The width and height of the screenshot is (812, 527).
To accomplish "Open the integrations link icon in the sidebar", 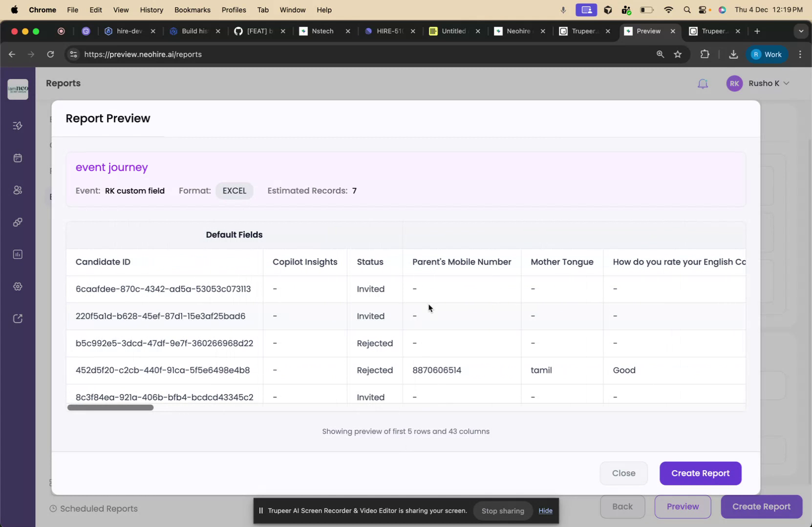I will tap(18, 222).
